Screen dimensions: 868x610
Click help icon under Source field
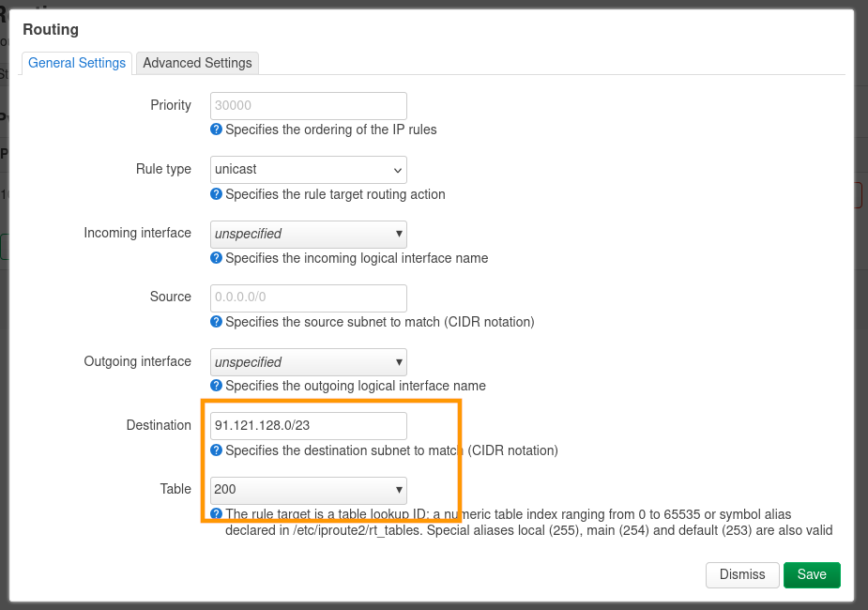click(x=217, y=321)
